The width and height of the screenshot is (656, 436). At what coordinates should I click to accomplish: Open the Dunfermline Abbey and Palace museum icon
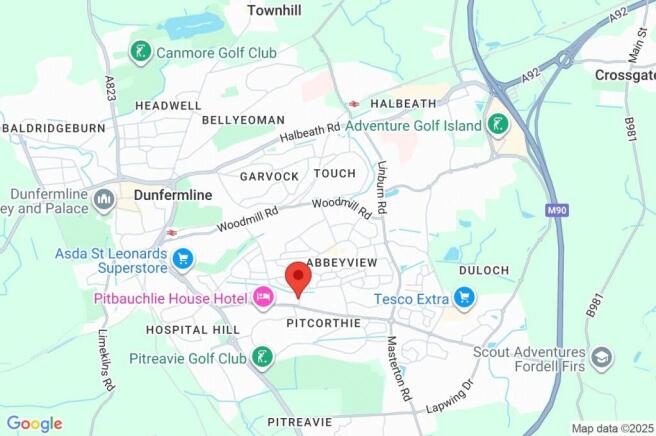[x=104, y=200]
